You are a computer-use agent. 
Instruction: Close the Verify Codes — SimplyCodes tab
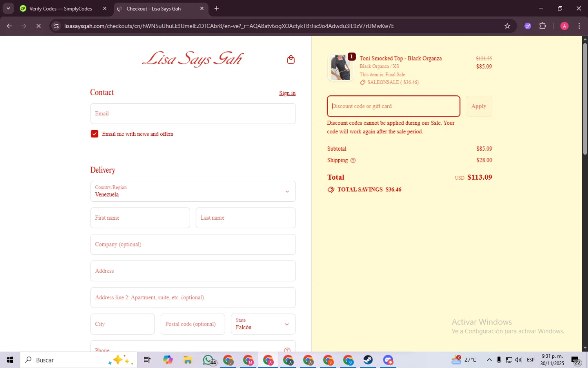coord(105,9)
